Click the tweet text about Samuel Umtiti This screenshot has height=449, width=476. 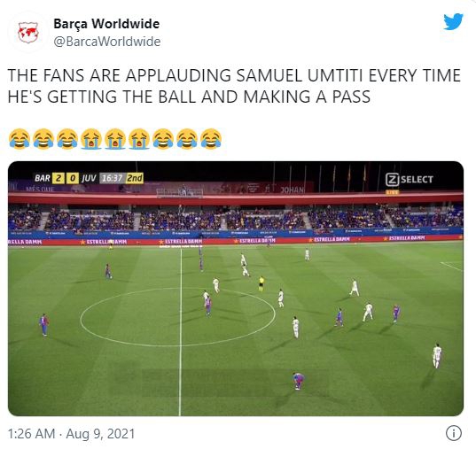pos(234,86)
